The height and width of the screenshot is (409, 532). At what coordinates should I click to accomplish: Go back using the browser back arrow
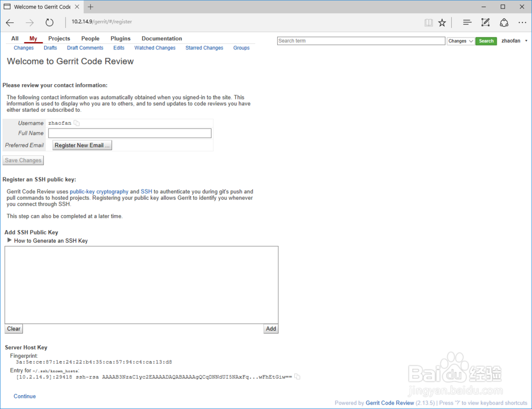point(10,23)
